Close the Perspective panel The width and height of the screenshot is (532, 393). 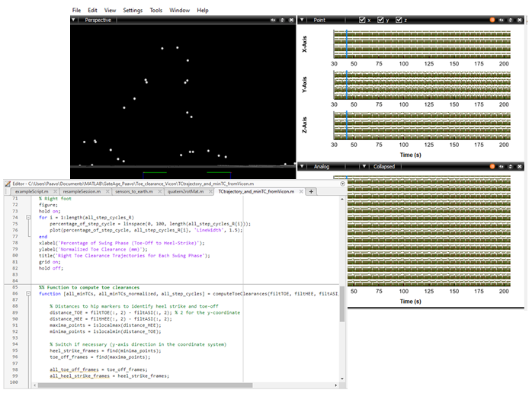tap(291, 20)
